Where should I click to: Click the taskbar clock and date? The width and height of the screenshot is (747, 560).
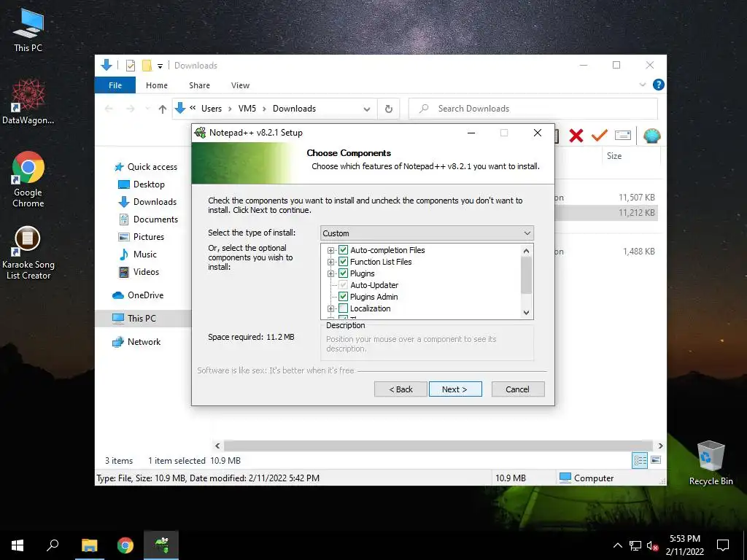pyautogui.click(x=684, y=545)
